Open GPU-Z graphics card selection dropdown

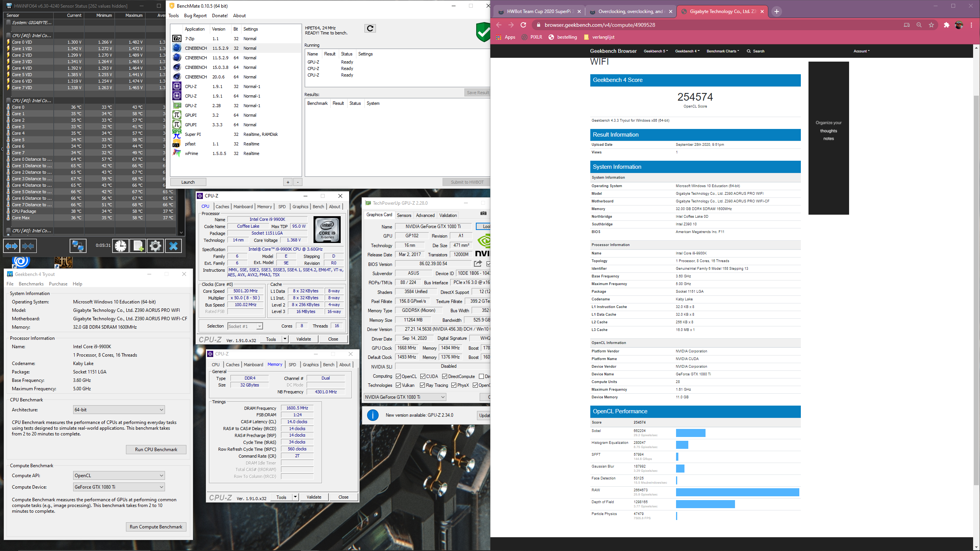tap(405, 397)
